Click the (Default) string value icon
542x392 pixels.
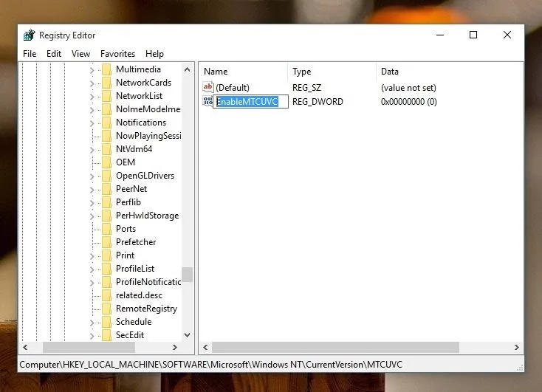(207, 87)
